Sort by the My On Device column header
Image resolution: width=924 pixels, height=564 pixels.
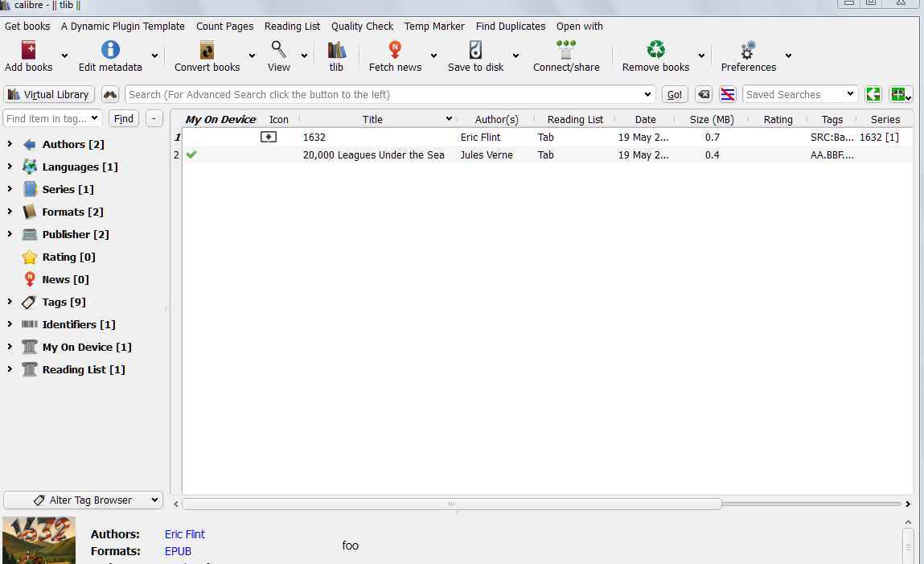click(220, 119)
